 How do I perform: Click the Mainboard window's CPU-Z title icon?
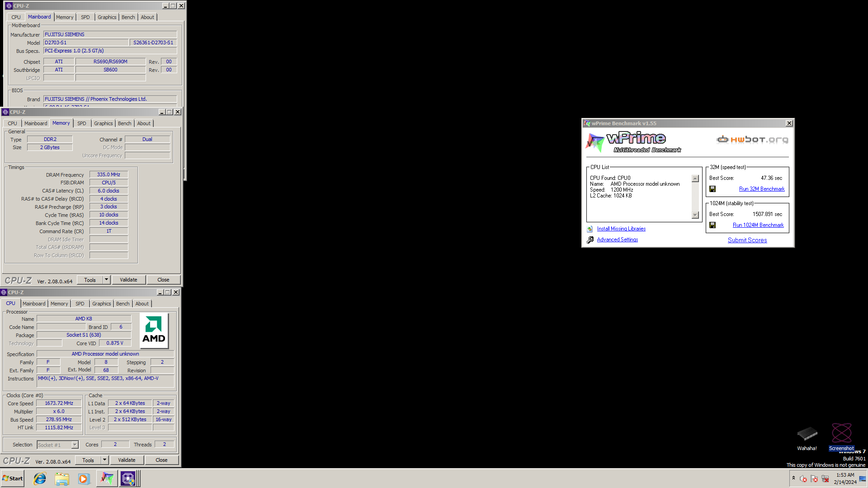click(x=9, y=6)
